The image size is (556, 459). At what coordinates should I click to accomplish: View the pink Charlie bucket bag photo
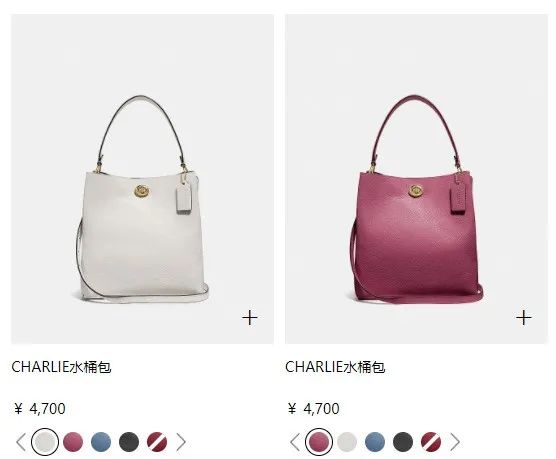tap(416, 179)
